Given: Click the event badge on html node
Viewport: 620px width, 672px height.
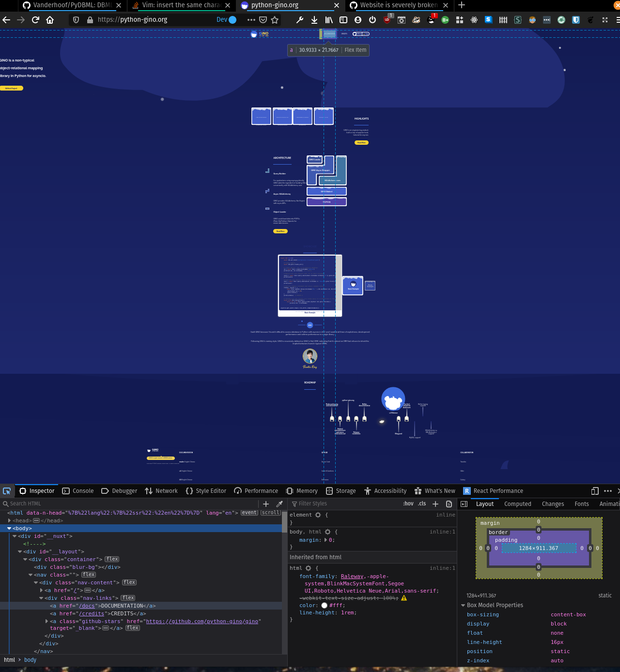Looking at the screenshot, I should coord(249,513).
